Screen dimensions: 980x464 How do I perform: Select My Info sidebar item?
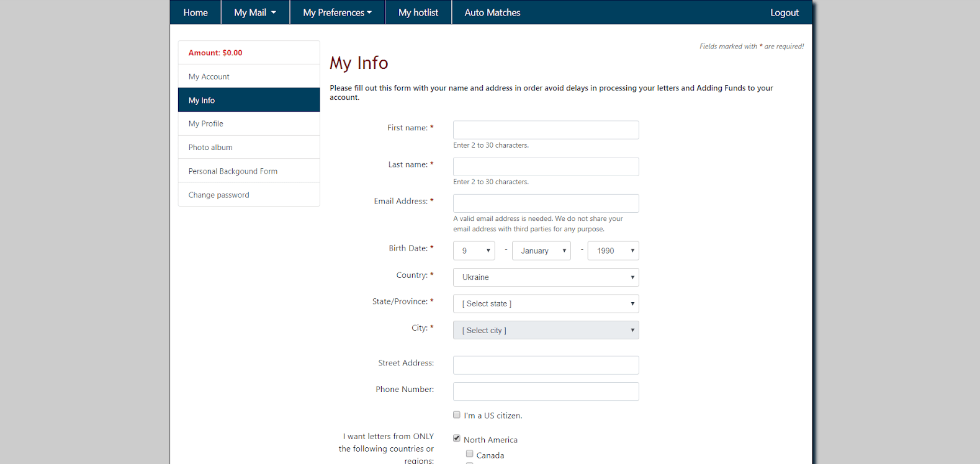click(x=249, y=100)
